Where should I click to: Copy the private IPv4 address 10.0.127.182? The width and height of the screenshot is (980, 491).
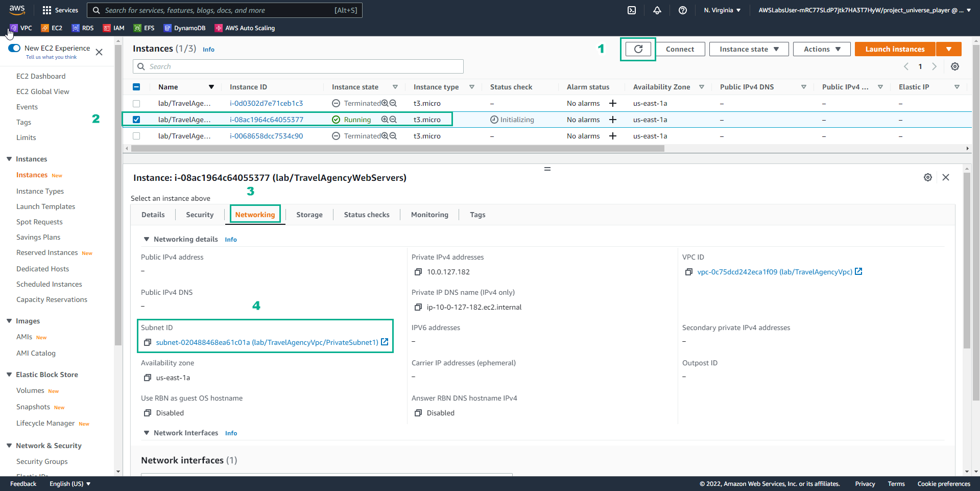(418, 272)
